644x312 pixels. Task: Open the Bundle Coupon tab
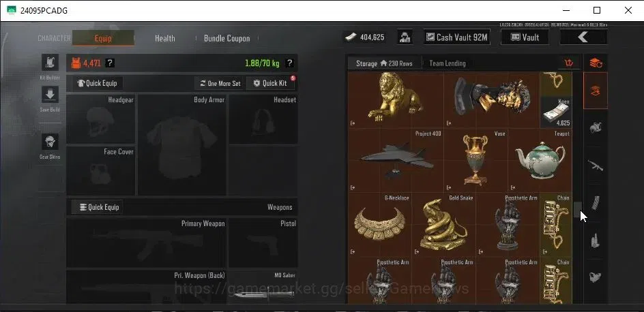[226, 38]
